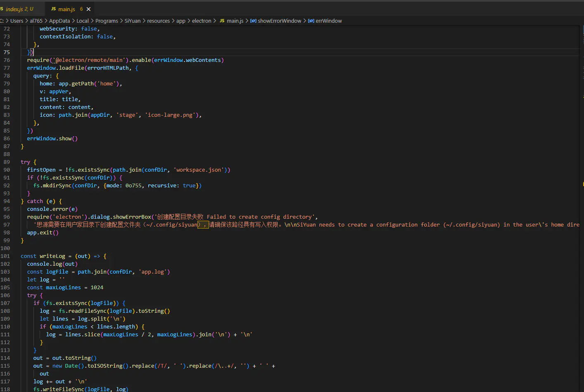The height and width of the screenshot is (392, 584).
Task: Click errWindow.show() on line 86
Action: (52, 139)
